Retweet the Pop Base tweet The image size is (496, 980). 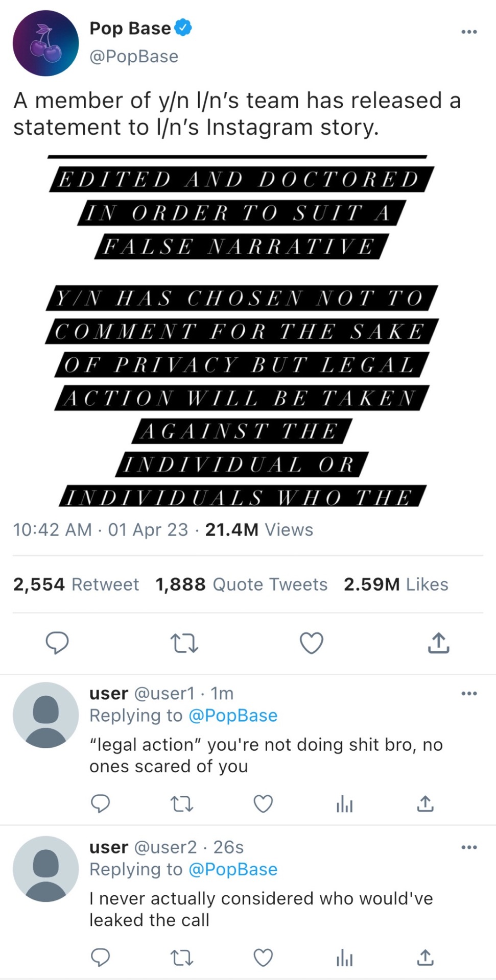(184, 643)
